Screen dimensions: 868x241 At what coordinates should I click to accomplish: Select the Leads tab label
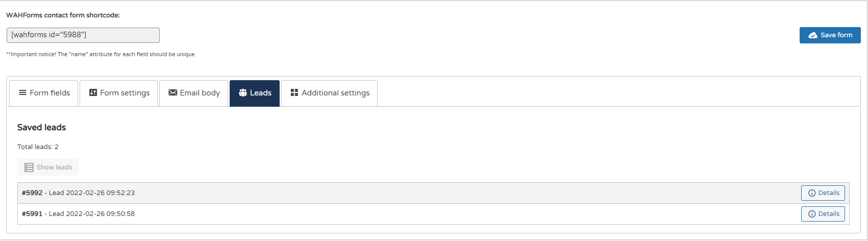click(x=261, y=93)
